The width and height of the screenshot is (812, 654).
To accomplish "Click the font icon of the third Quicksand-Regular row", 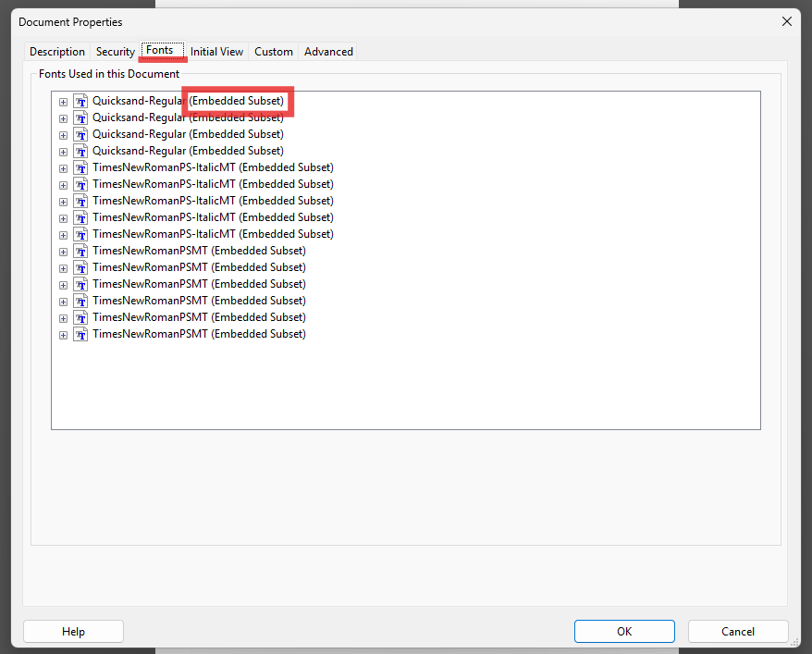I will [80, 134].
